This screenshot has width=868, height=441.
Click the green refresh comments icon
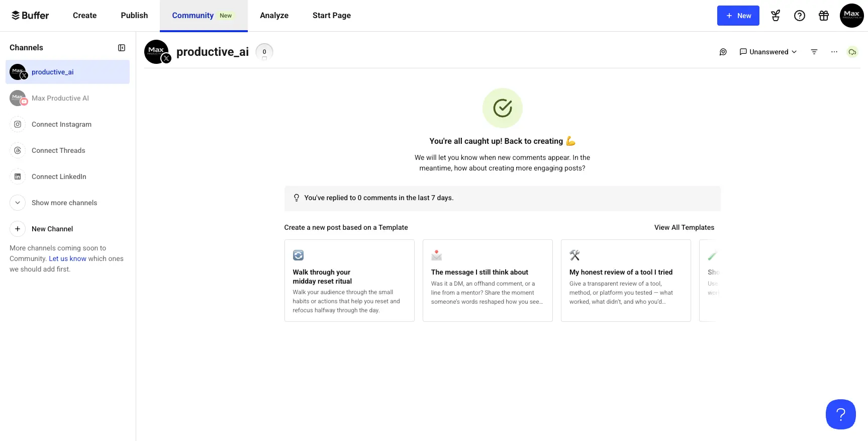pyautogui.click(x=852, y=52)
